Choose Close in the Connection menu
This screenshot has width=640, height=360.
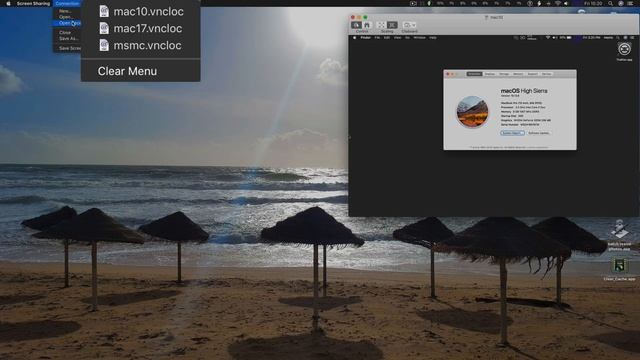(x=65, y=32)
